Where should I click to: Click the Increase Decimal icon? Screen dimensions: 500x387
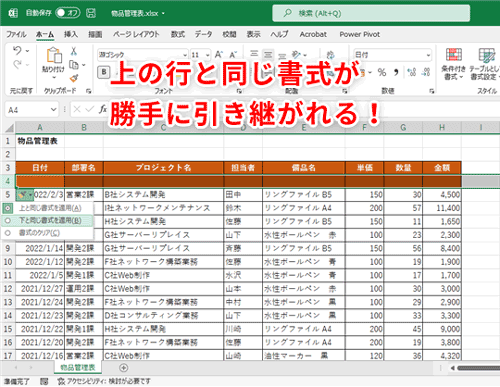pyautogui.click(x=412, y=72)
